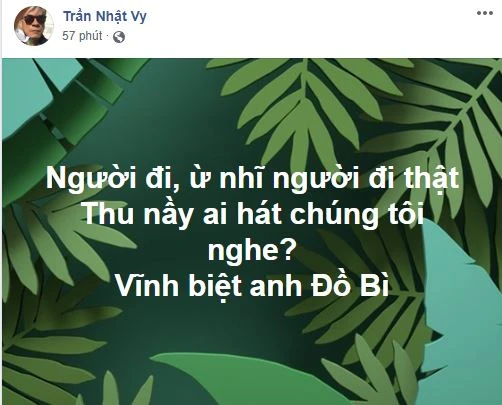Click the line 'Người đi, ừ nhĩ người đi thật'
This screenshot has height=405, width=502.
[x=252, y=179]
